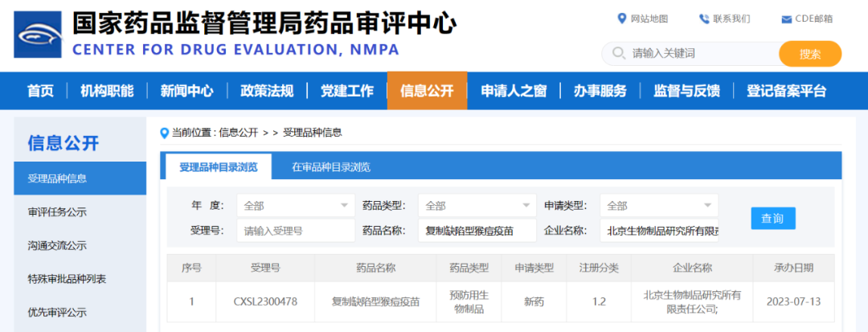Open the 监督与反馈 menu
Screen dimensions: 868x332
click(x=687, y=91)
